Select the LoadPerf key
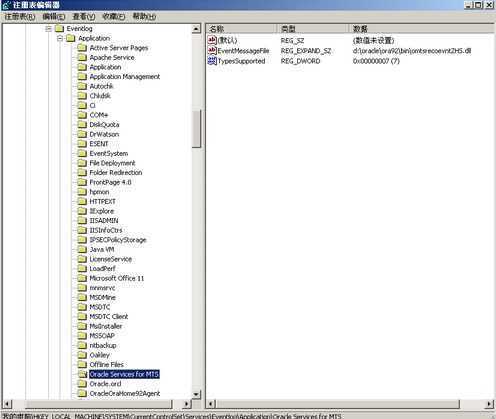The image size is (496, 419). click(x=102, y=269)
